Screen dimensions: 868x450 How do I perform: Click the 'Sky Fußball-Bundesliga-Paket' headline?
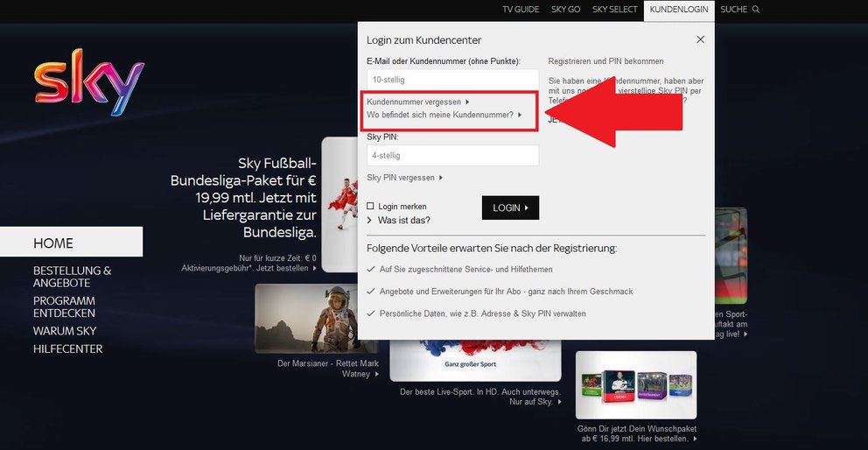click(x=243, y=199)
